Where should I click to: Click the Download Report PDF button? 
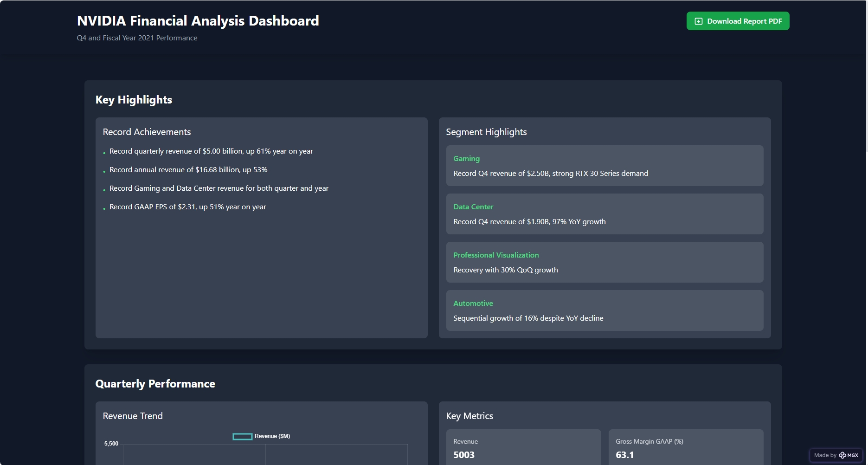(x=738, y=21)
